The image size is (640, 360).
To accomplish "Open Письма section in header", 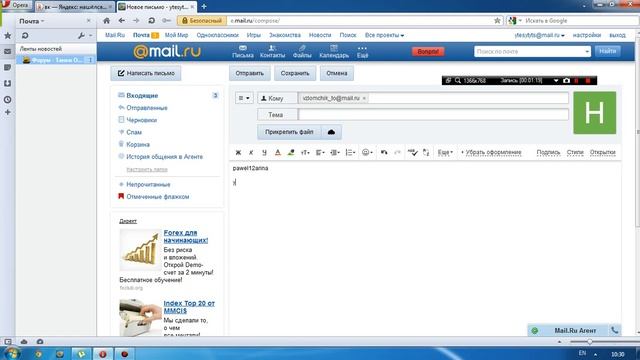I will point(243,52).
